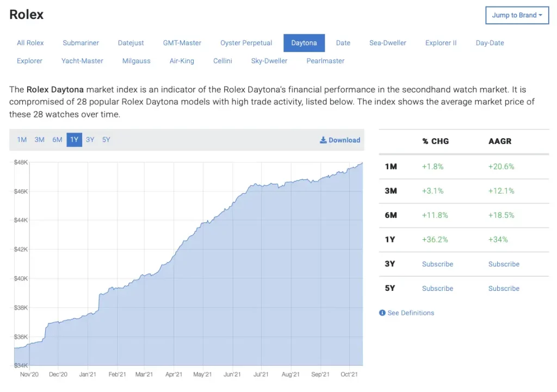The image size is (557, 392).
Task: Click the +3.1% 3M change value
Action: 432,191
